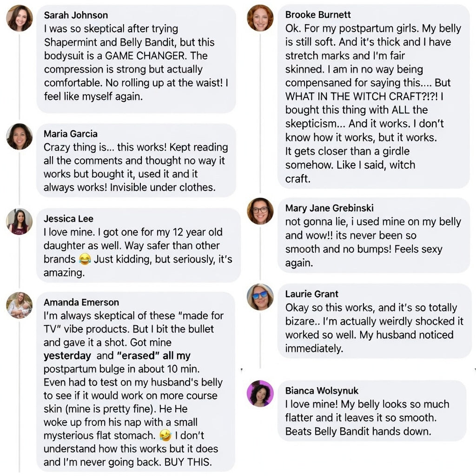Click the comment text saying "Invisible under clothes"

tap(129, 188)
